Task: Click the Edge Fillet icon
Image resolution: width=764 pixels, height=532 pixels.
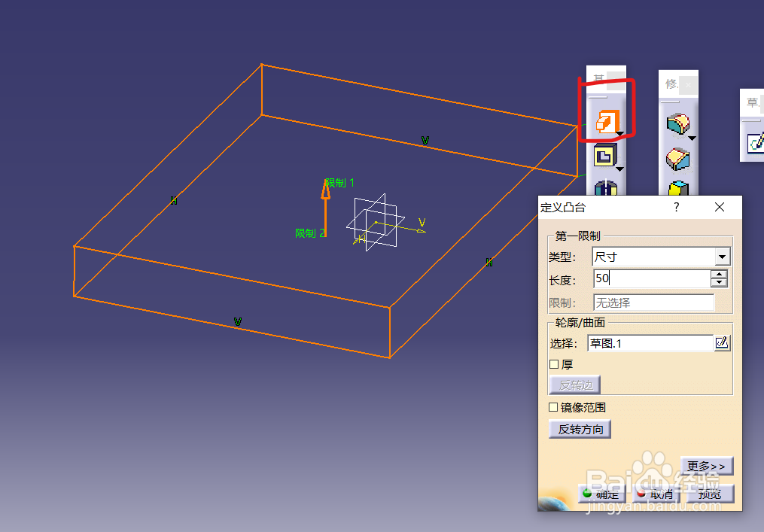Action: tap(679, 123)
